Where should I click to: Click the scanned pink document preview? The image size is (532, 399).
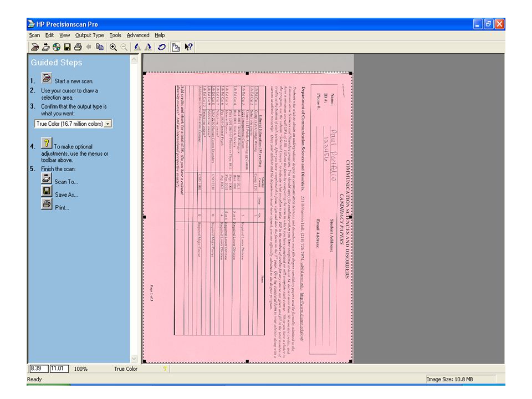point(248,217)
